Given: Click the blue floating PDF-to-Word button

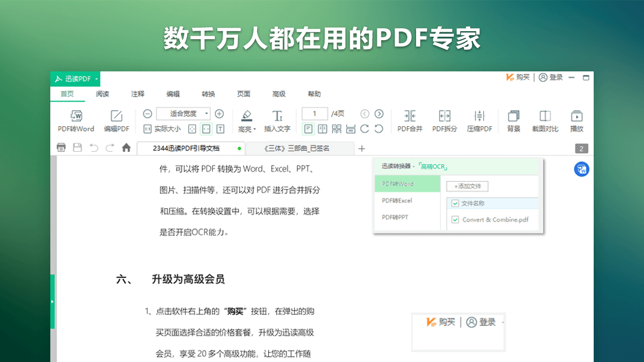Looking at the screenshot, I should [x=582, y=169].
